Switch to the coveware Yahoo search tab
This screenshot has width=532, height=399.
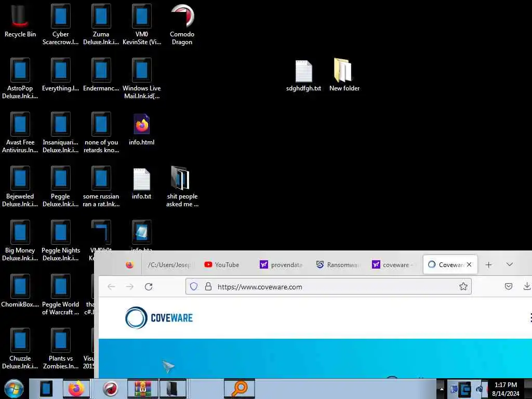[394, 264]
